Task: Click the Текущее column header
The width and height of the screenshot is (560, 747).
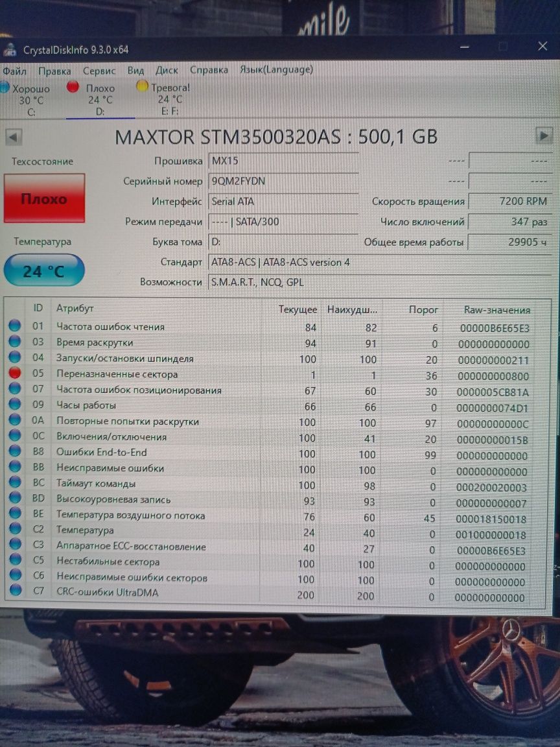Action: tap(297, 310)
